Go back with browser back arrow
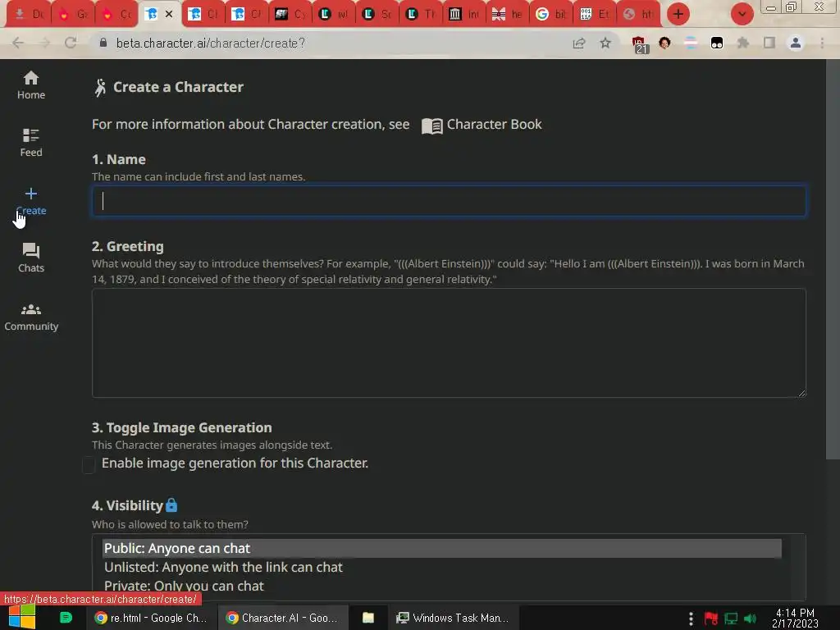840x630 pixels. (x=18, y=43)
